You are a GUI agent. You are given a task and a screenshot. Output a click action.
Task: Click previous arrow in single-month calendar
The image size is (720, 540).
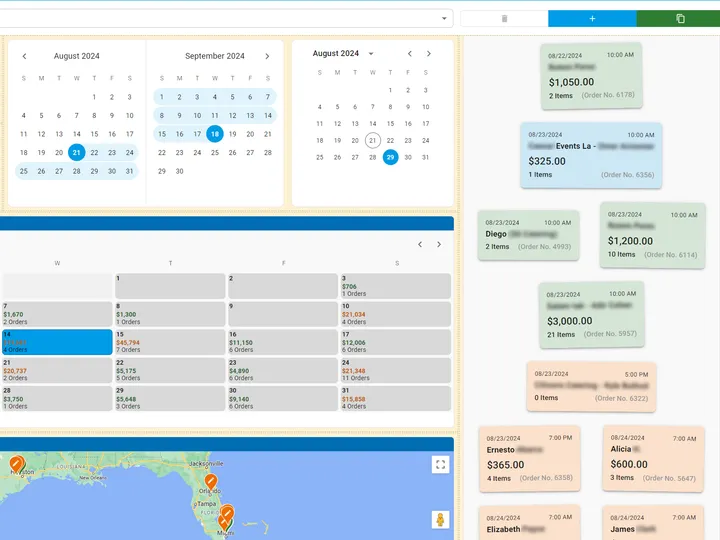point(410,53)
